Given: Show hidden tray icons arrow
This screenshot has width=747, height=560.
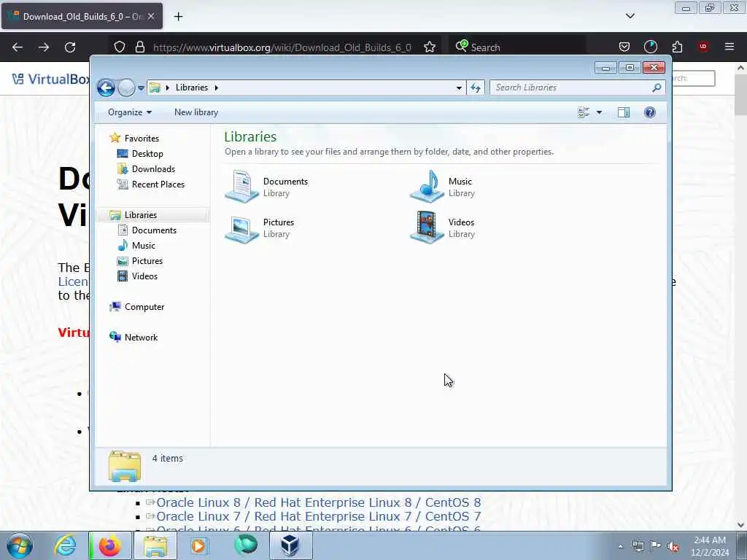Looking at the screenshot, I should tap(620, 547).
